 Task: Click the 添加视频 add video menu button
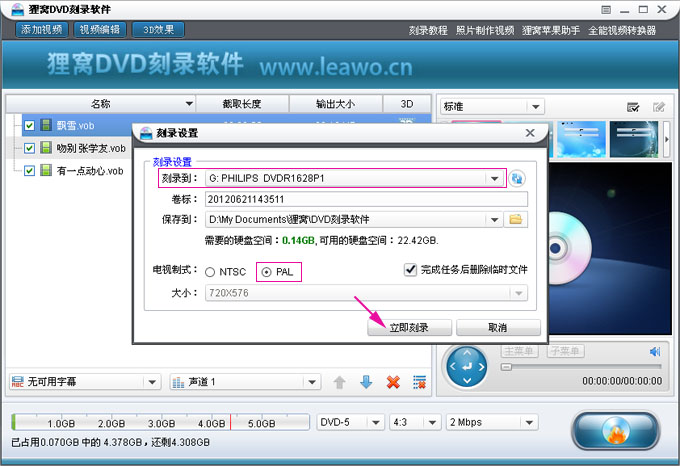(41, 31)
